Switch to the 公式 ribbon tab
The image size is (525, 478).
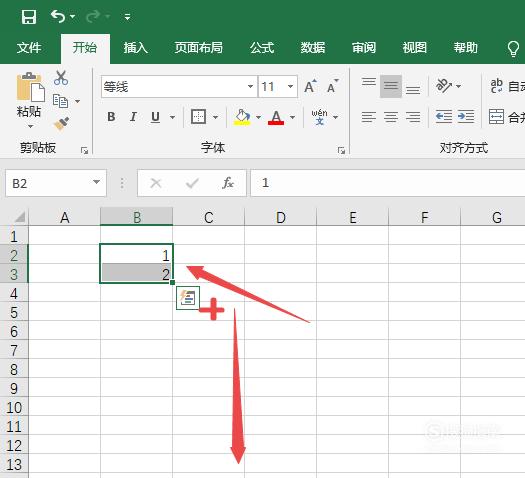click(x=262, y=48)
